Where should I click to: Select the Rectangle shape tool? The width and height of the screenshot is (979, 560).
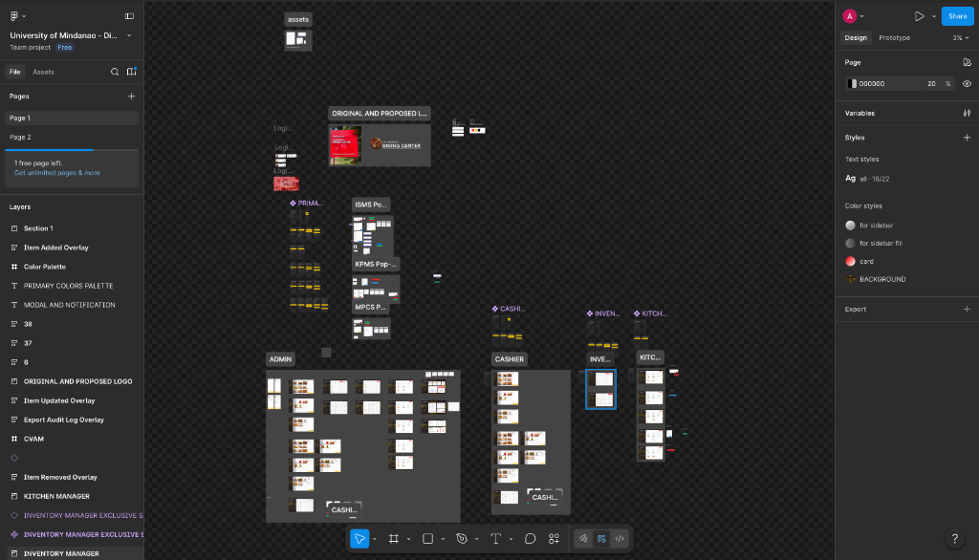pos(427,539)
